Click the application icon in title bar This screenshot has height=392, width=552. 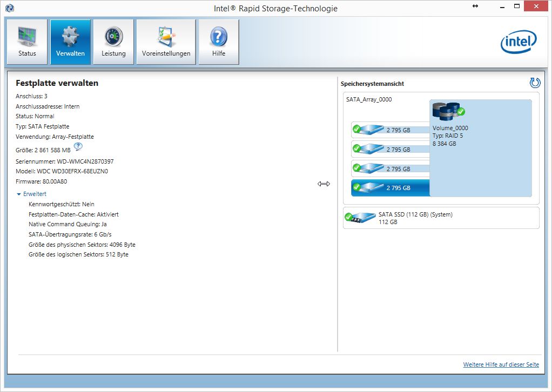pyautogui.click(x=10, y=8)
